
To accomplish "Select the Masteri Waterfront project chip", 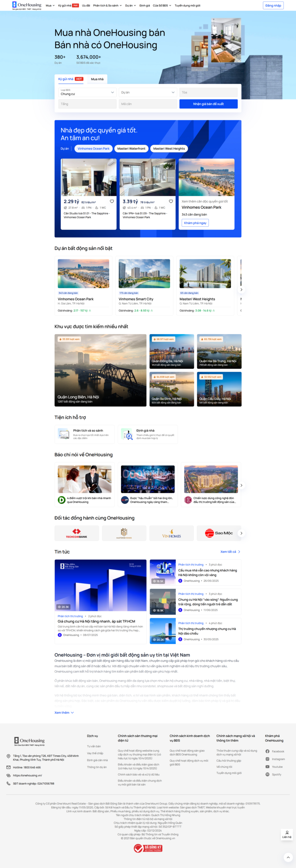I will (131, 149).
